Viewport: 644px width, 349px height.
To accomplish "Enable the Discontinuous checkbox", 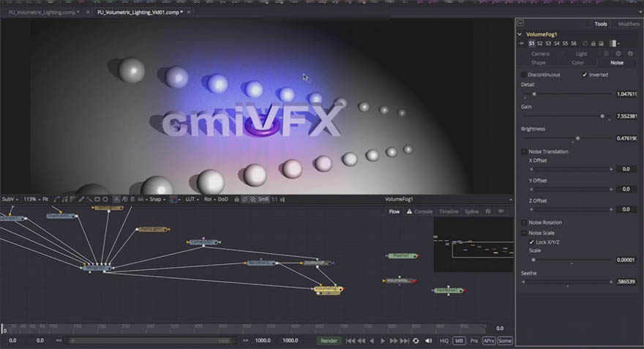I will coord(523,75).
